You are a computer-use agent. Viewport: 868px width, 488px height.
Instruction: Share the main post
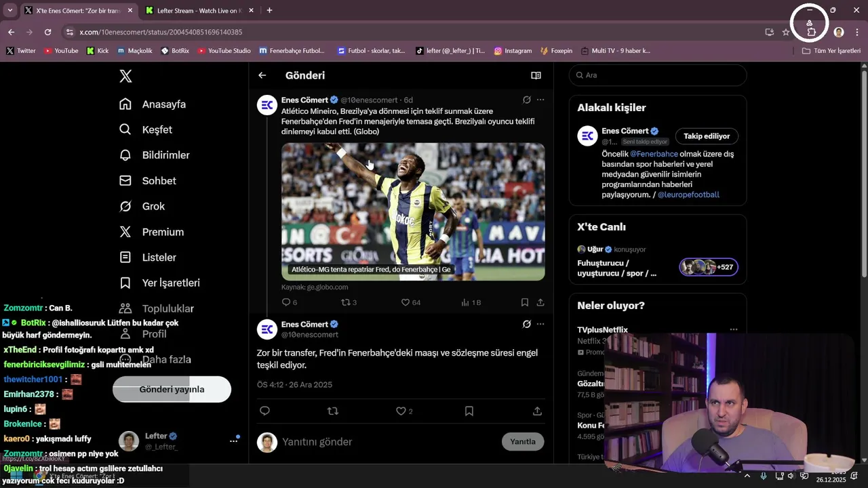tap(537, 411)
